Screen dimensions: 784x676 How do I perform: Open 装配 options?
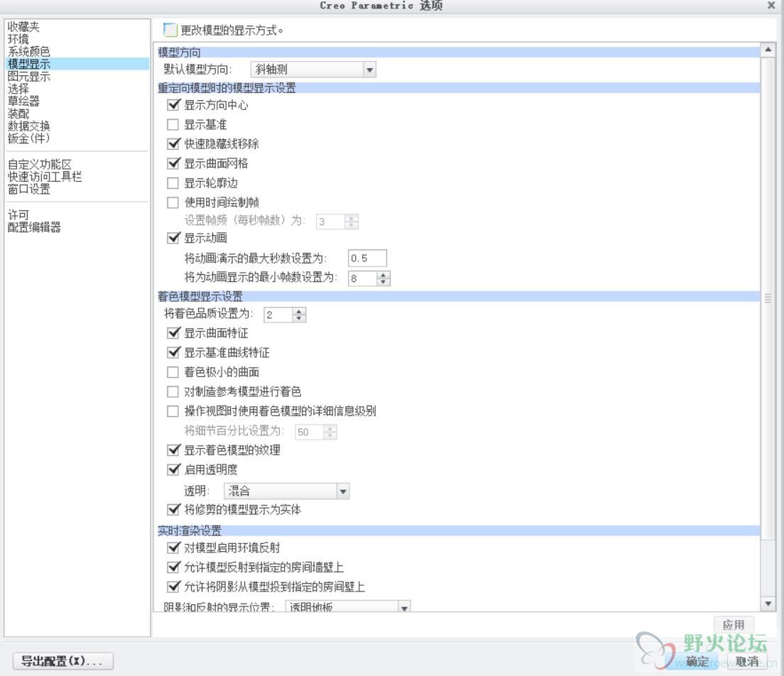tap(18, 114)
